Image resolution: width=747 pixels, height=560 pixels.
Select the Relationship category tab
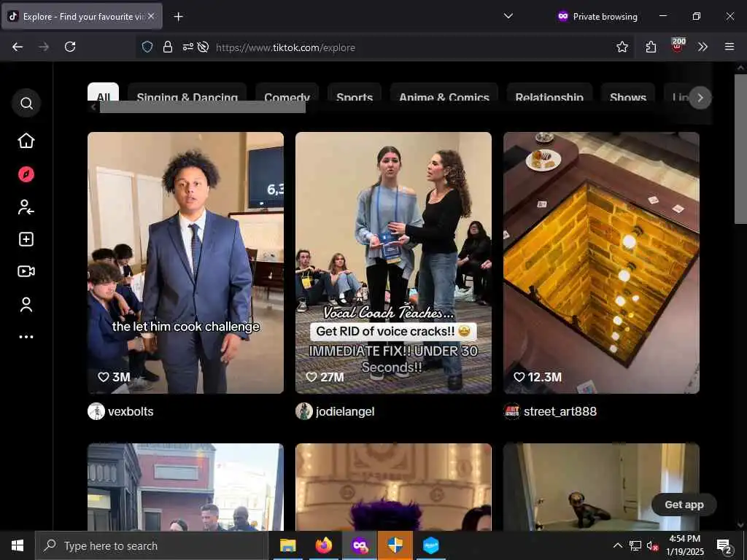(x=549, y=93)
